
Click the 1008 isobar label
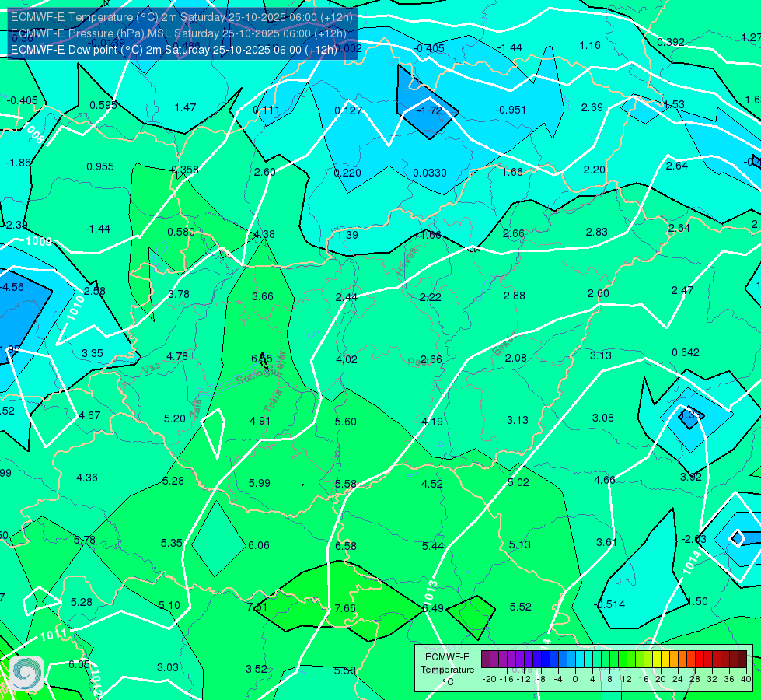click(x=34, y=134)
